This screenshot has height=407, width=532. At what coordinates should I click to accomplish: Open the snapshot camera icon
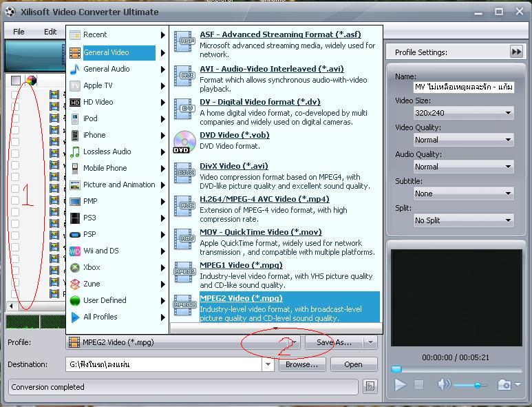(x=504, y=385)
